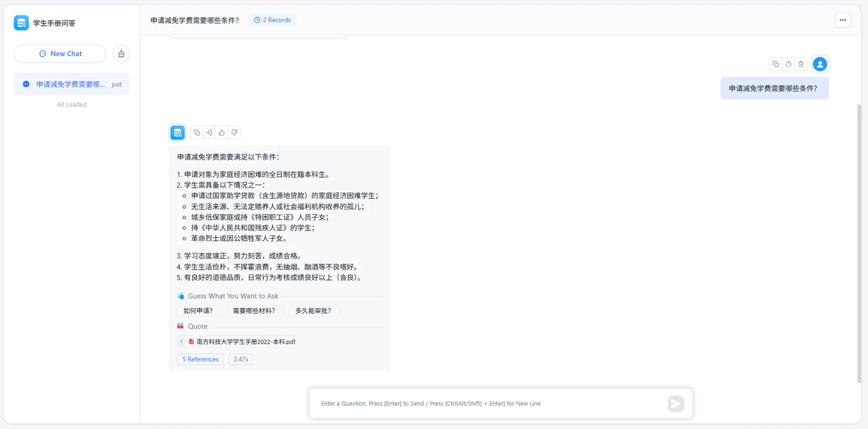The height and width of the screenshot is (429, 868).
Task: Click the Quote section heading
Action: (x=198, y=326)
